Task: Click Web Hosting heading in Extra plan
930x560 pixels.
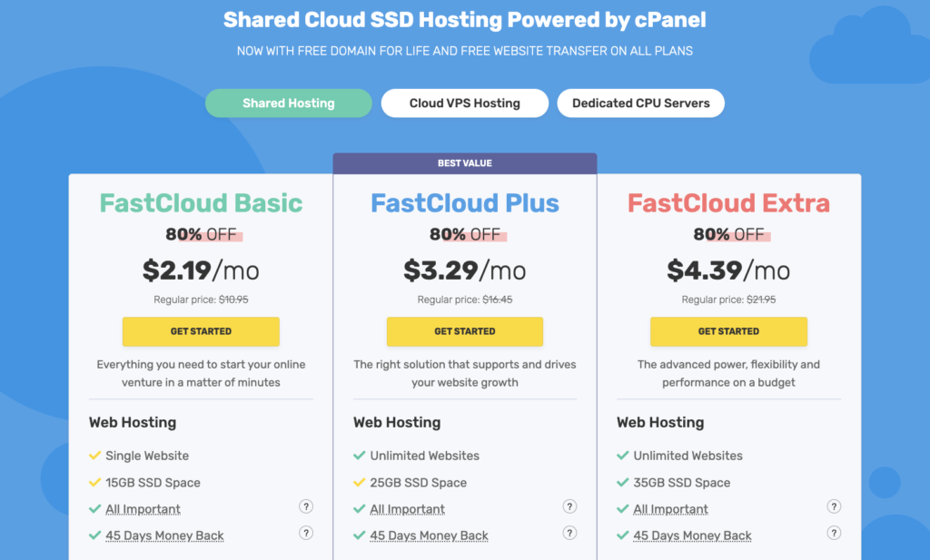Action: (x=660, y=423)
